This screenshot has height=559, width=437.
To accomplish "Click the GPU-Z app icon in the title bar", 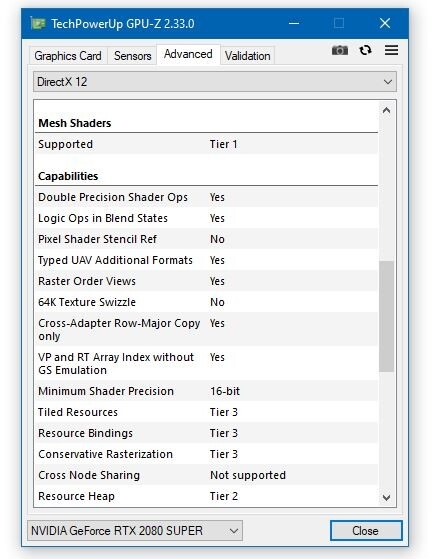I will coord(38,24).
